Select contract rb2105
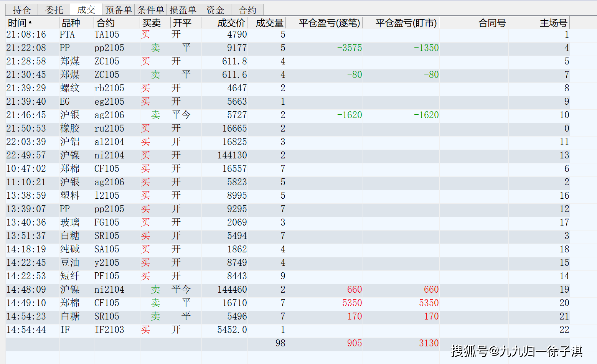The width and height of the screenshot is (597, 364). (109, 88)
